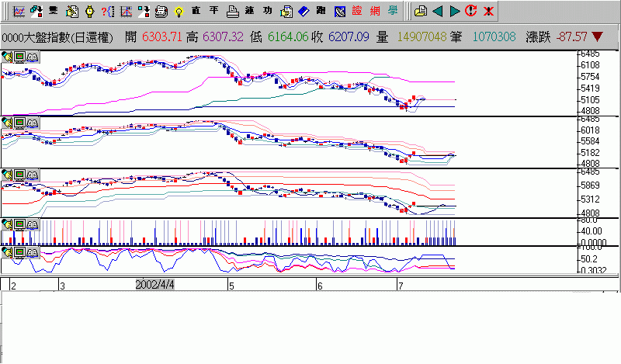Click the red refresh arrow icon
621x364 pixels.
click(471, 11)
